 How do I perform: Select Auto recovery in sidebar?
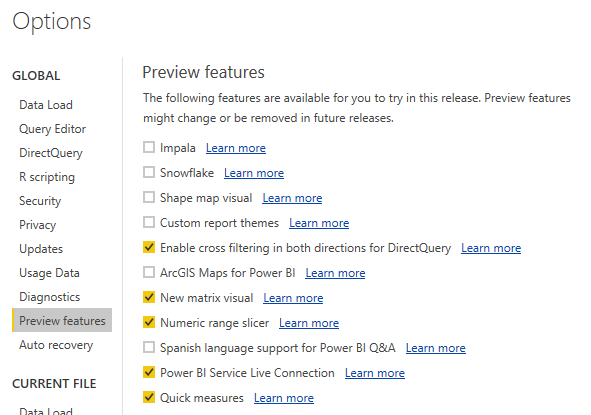tap(56, 345)
